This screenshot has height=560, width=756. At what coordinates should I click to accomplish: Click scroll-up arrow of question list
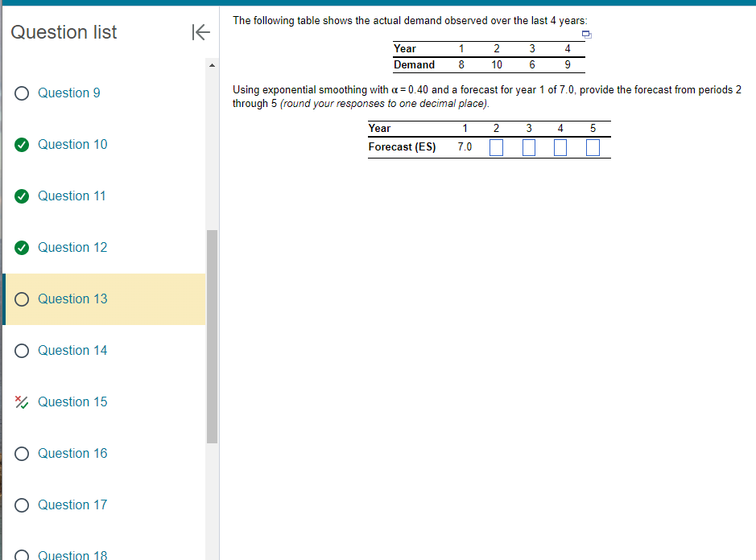[x=212, y=65]
